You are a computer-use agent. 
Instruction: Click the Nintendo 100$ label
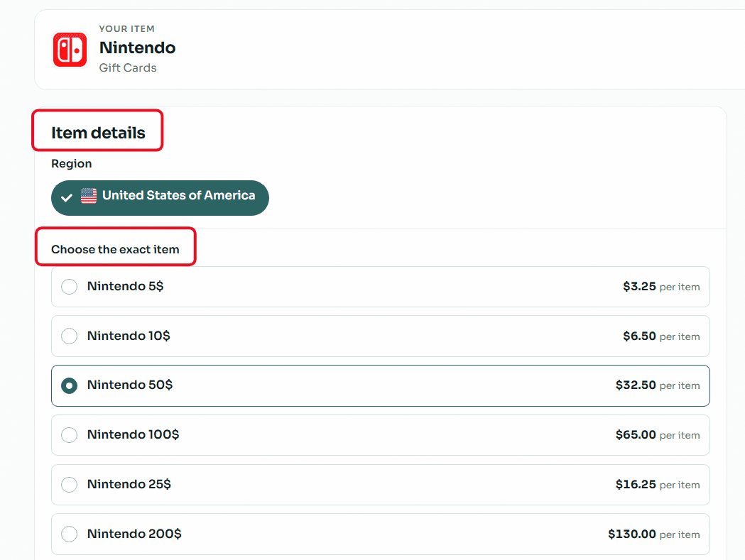pyautogui.click(x=134, y=434)
